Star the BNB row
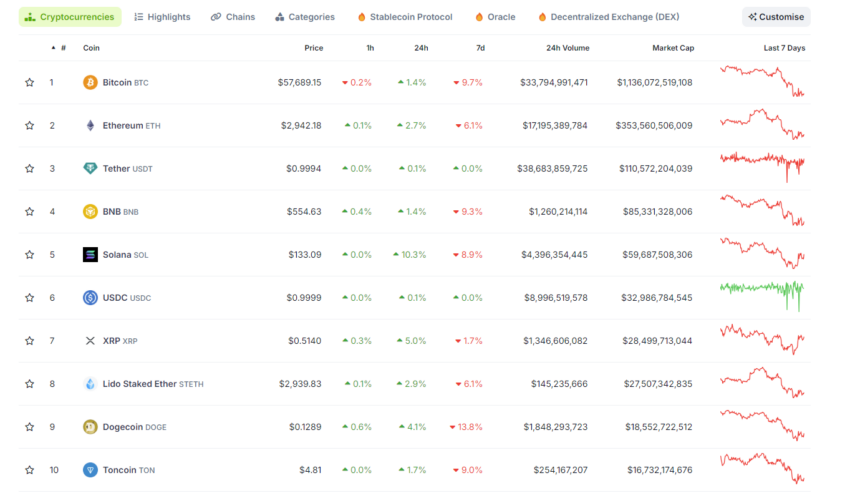 click(x=29, y=212)
